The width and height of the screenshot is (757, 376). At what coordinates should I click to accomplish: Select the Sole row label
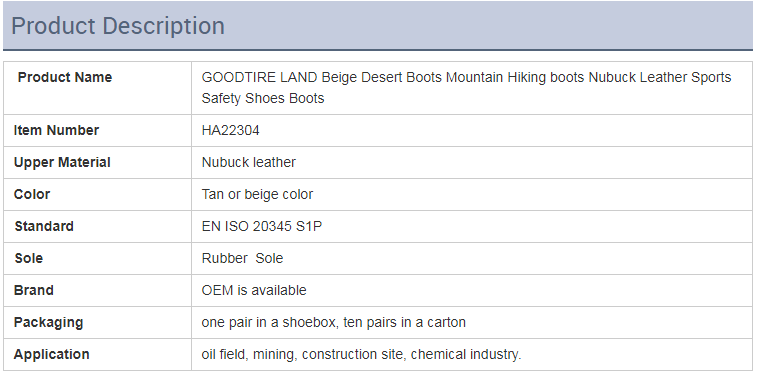pyautogui.click(x=28, y=258)
